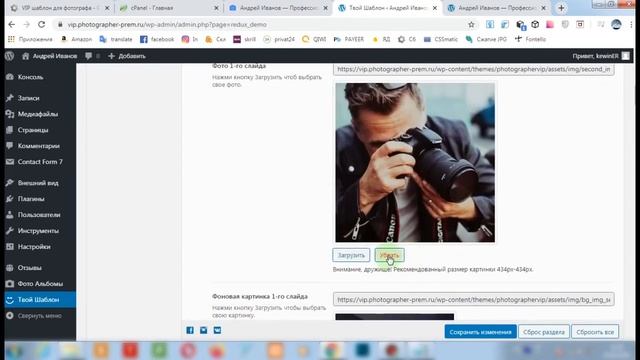Open the Instagram In bookmark
The height and width of the screenshot is (360, 640).
(x=190, y=39)
